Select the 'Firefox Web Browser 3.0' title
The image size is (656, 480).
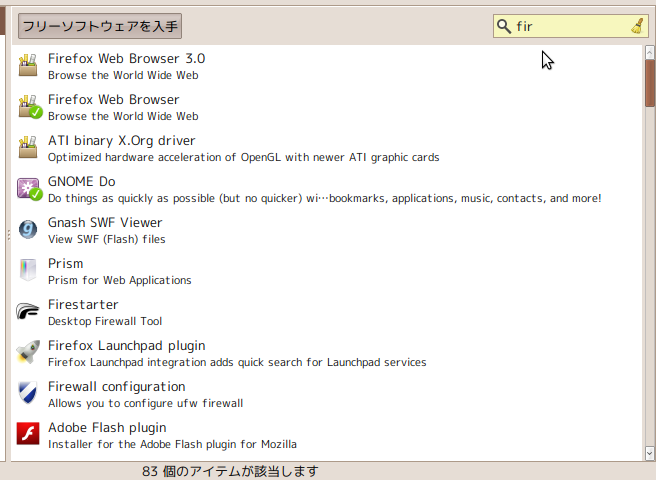[x=126, y=58]
